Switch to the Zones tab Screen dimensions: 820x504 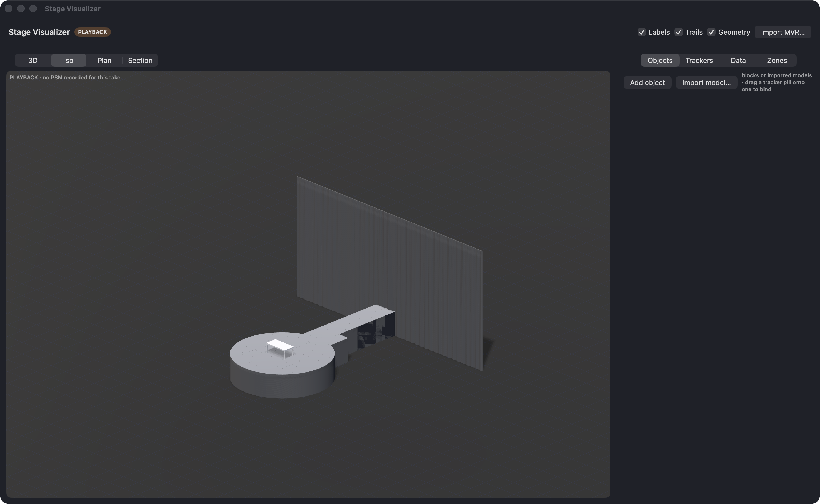tap(777, 60)
